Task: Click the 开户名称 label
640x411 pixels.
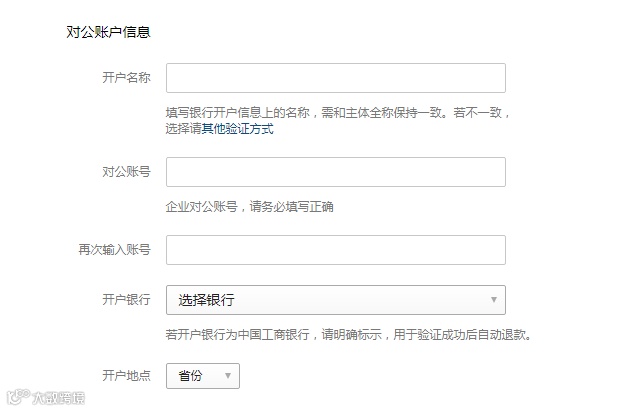Action: pos(126,78)
